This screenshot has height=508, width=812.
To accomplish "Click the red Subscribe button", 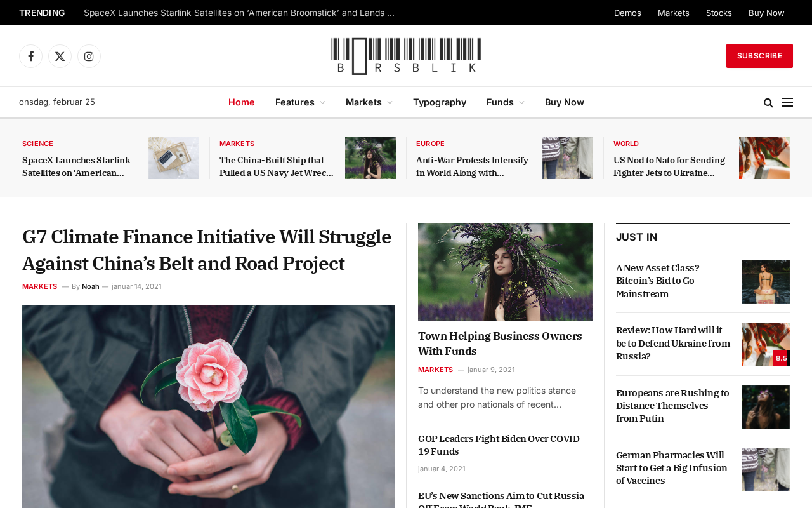I will 759,56.
